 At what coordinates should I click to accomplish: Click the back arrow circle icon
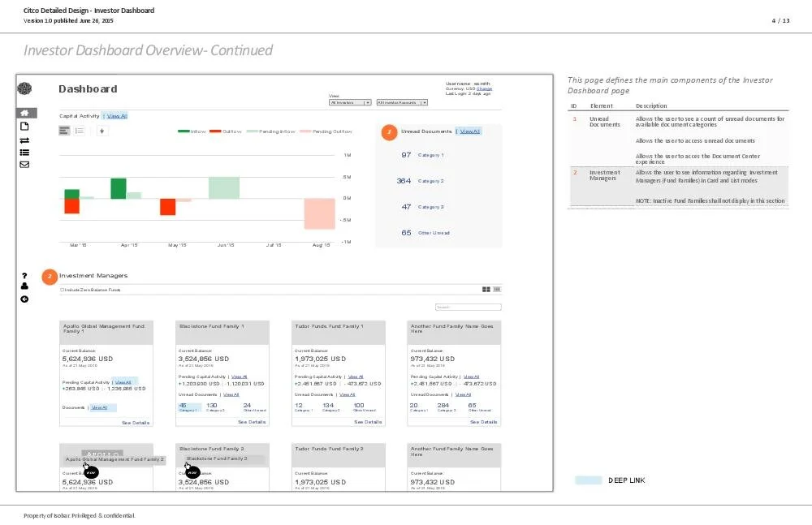(24, 299)
